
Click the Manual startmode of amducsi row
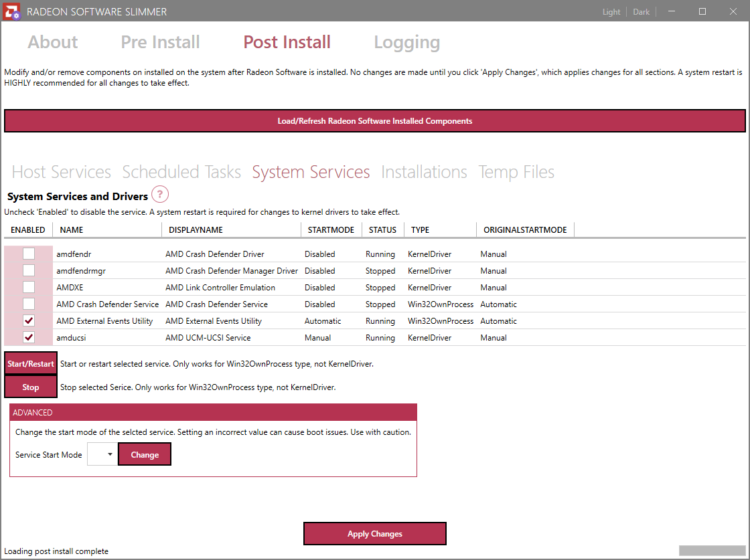coord(317,338)
